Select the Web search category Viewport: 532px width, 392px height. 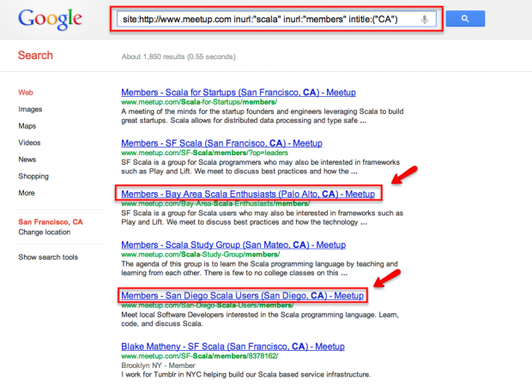tap(26, 93)
